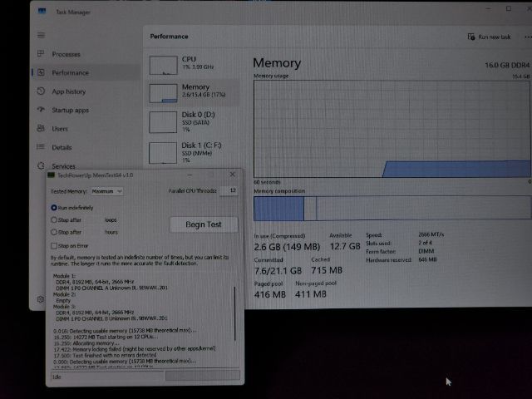The image size is (532, 399).
Task: Click the '12.7 GB' available value
Action: (345, 246)
